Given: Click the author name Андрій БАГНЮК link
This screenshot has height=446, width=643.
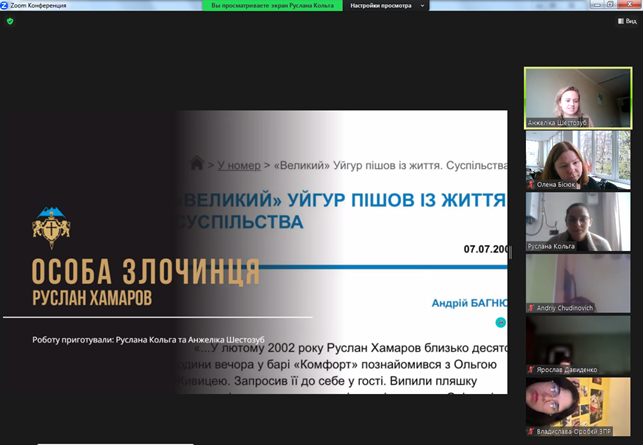Looking at the screenshot, I should pos(470,303).
